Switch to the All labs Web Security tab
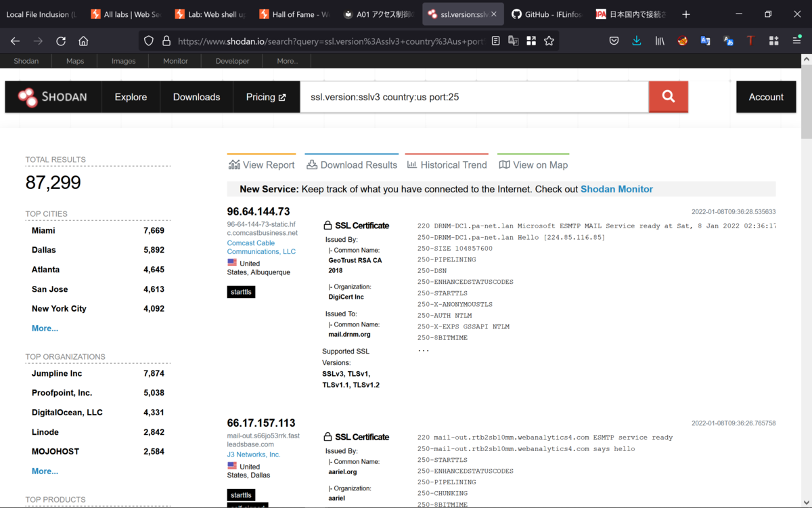The image size is (812, 508). pyautogui.click(x=126, y=14)
